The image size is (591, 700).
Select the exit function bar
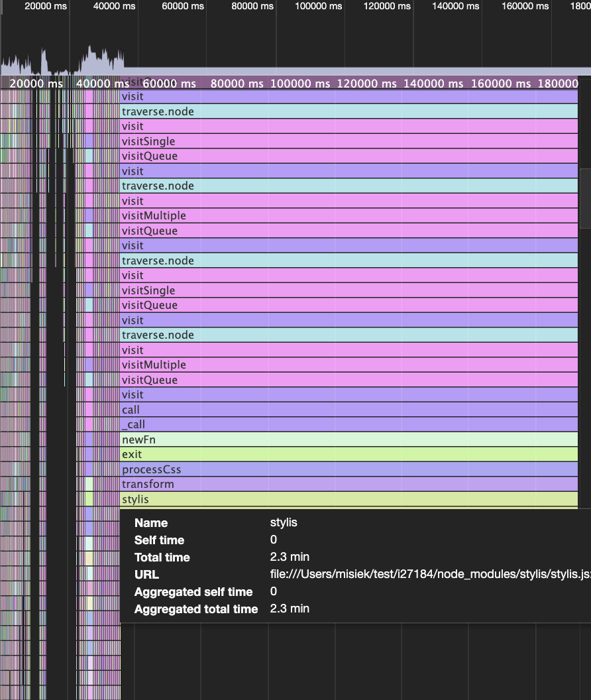click(349, 454)
